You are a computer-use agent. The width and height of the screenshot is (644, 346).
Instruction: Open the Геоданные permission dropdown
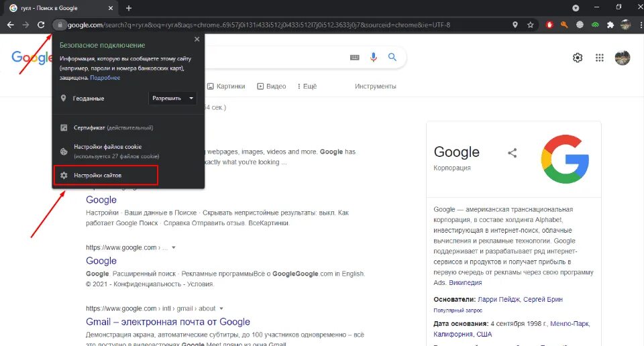click(172, 98)
